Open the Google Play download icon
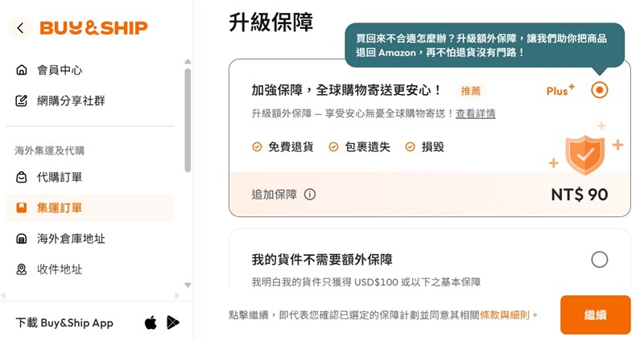The width and height of the screenshot is (644, 341). coord(173,323)
